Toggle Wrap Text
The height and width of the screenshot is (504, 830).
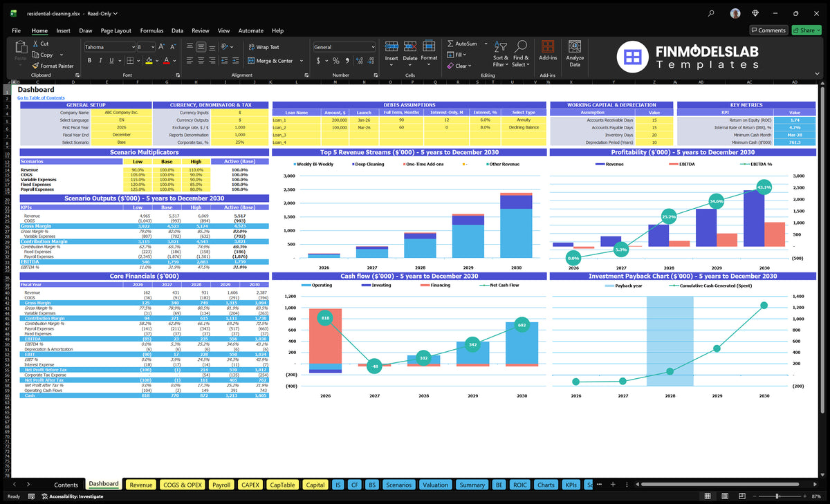pyautogui.click(x=264, y=47)
